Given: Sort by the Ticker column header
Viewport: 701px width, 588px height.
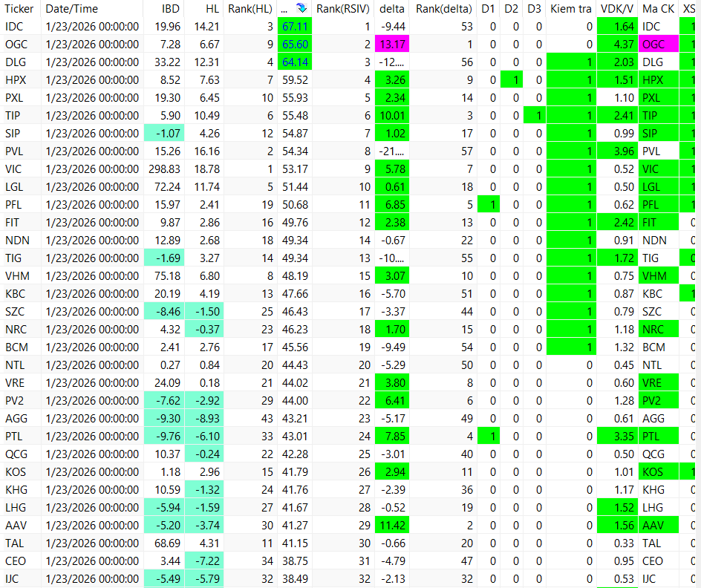Looking at the screenshot, I should click(20, 8).
